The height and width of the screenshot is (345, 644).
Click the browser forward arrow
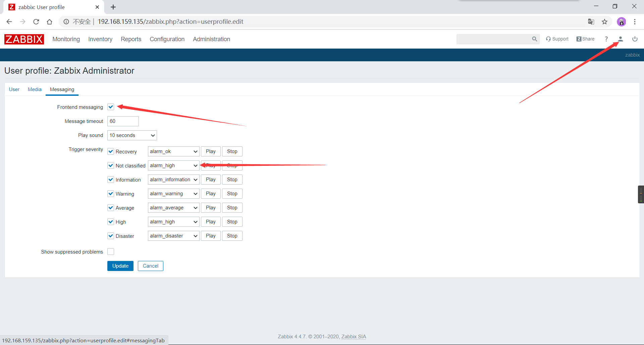(x=22, y=22)
